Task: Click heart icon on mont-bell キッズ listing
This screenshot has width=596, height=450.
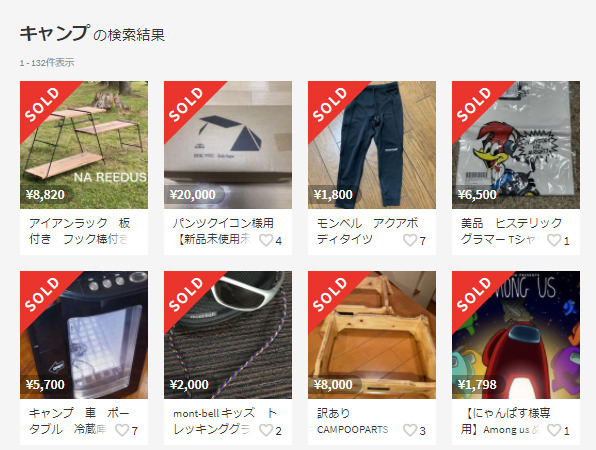Action: point(266,430)
